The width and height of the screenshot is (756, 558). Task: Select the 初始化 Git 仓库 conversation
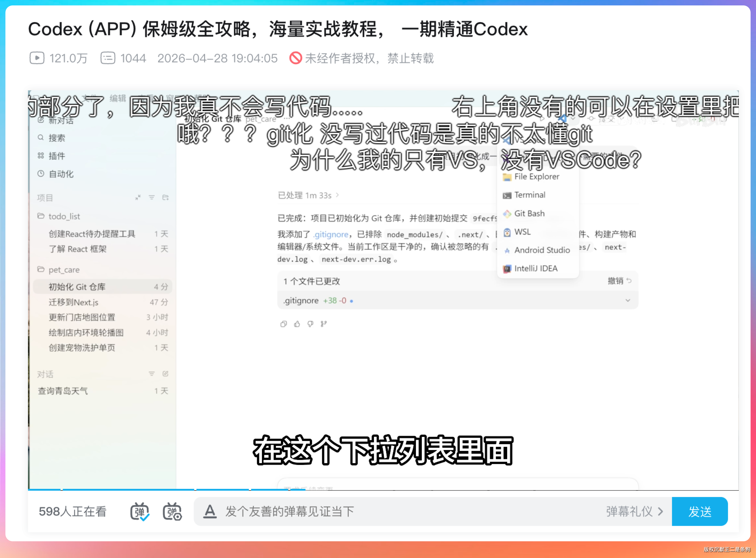(x=103, y=287)
